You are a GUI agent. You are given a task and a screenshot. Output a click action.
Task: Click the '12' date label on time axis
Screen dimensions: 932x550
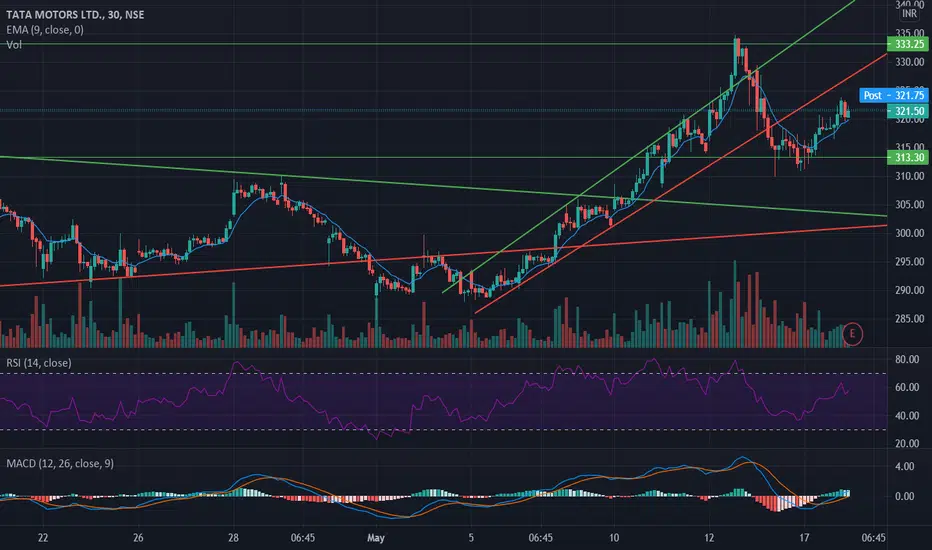pos(709,538)
